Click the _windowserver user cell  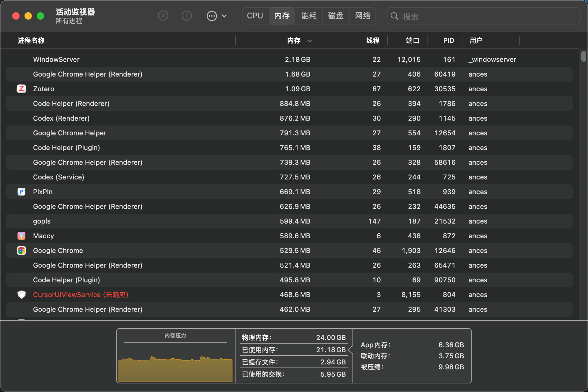(x=492, y=59)
